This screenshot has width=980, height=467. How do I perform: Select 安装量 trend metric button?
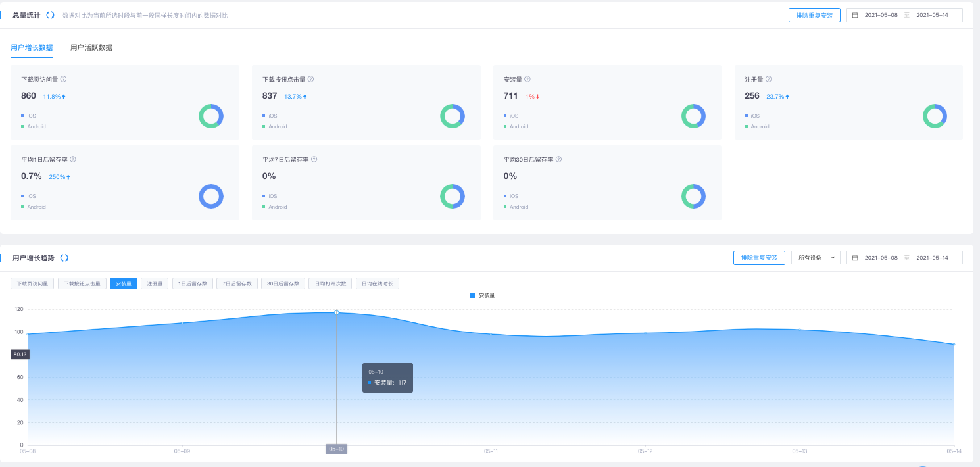(x=124, y=283)
